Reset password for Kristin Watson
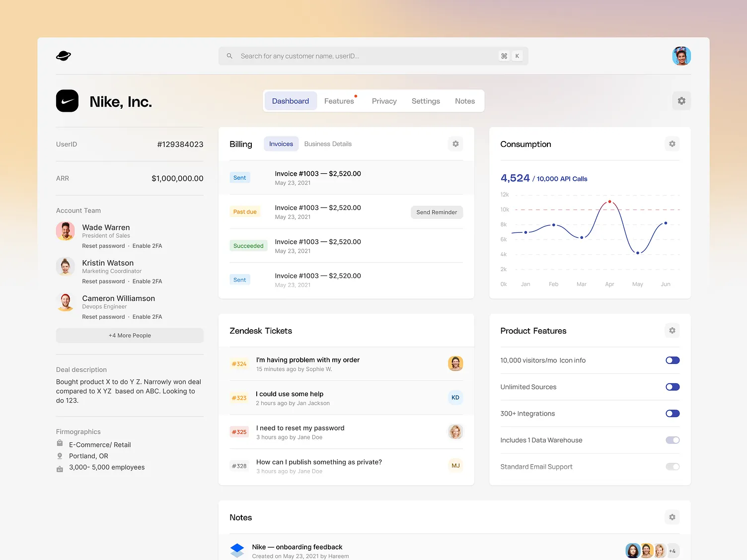This screenshot has width=747, height=560. (103, 281)
